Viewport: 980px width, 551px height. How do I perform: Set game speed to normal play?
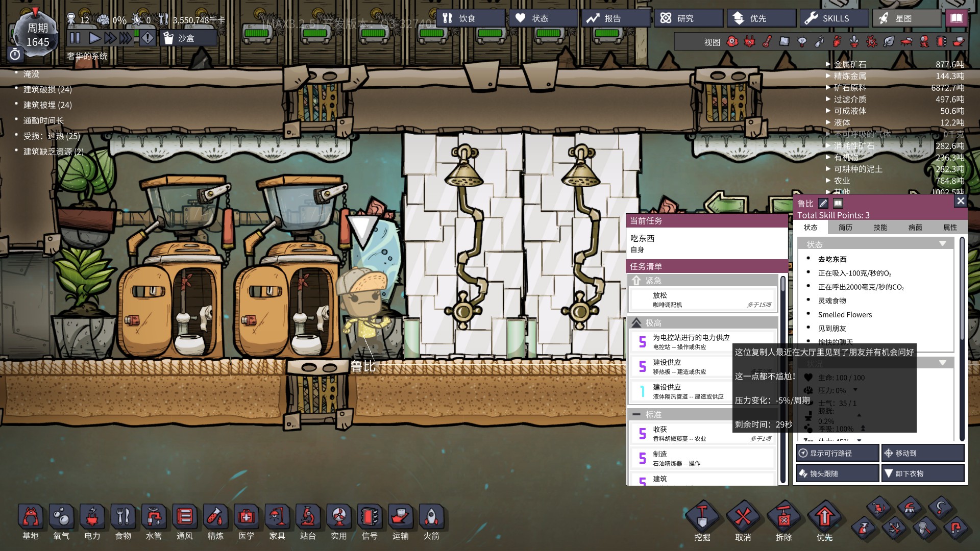click(94, 38)
